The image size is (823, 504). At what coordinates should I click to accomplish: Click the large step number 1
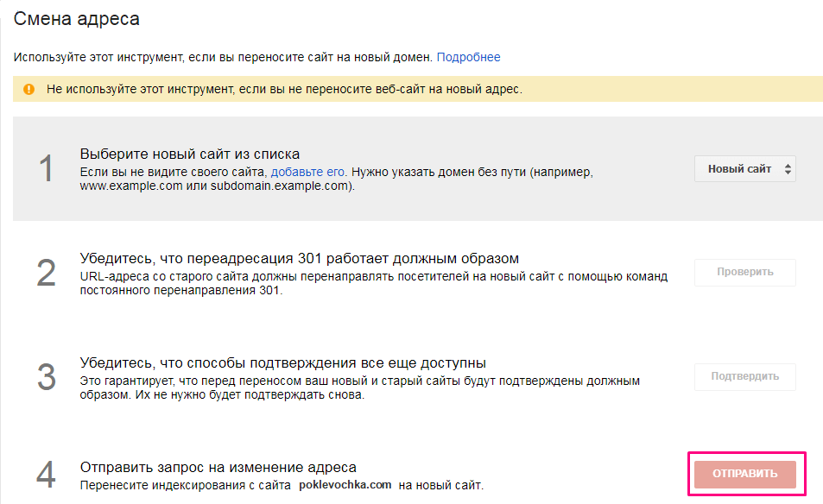click(46, 169)
